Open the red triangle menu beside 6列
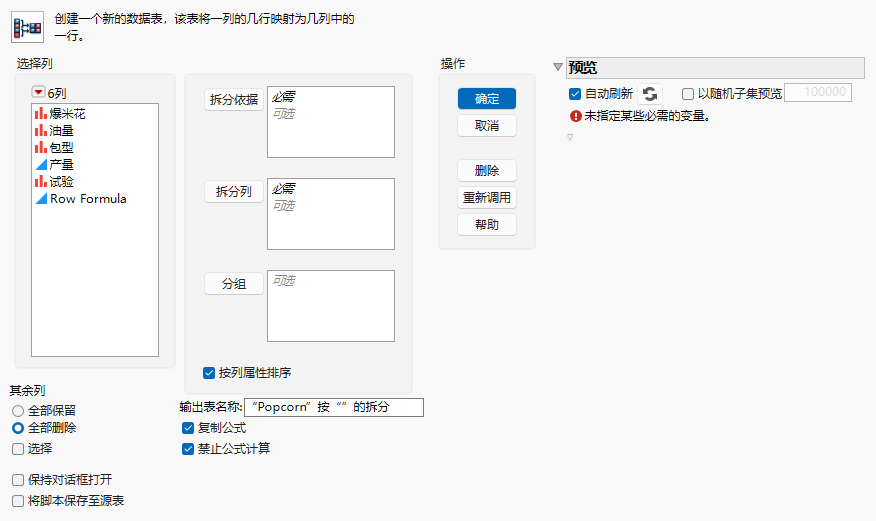Image resolution: width=876 pixels, height=521 pixels. pyautogui.click(x=39, y=92)
